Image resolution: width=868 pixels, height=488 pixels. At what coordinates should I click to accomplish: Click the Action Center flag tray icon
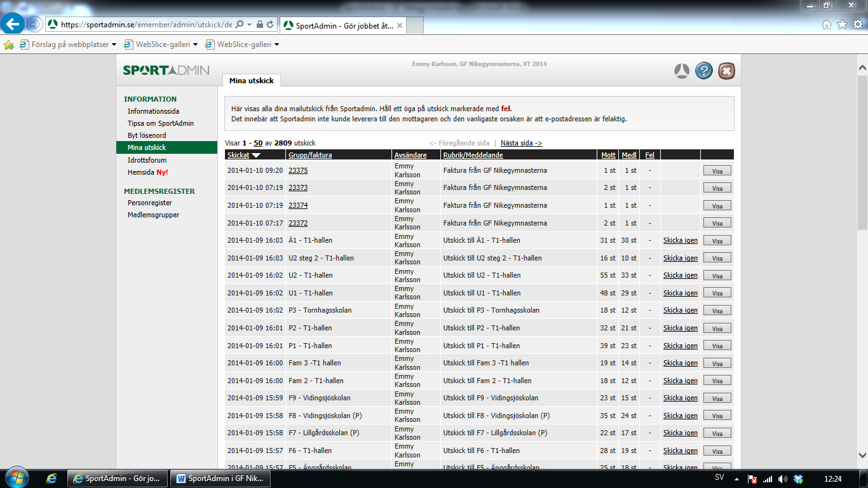pyautogui.click(x=752, y=478)
